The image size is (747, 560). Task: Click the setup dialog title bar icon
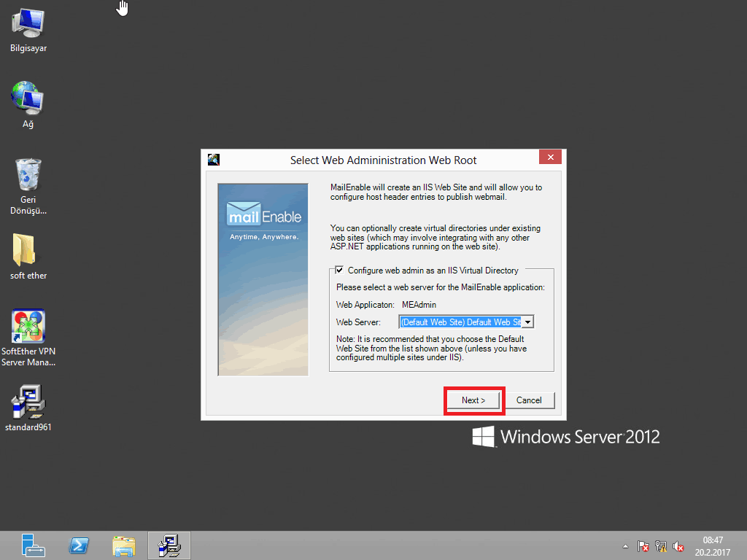click(214, 160)
